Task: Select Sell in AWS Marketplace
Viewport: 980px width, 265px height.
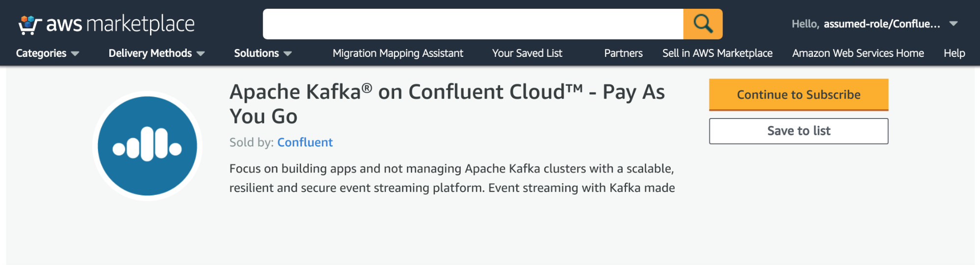Action: point(717,53)
